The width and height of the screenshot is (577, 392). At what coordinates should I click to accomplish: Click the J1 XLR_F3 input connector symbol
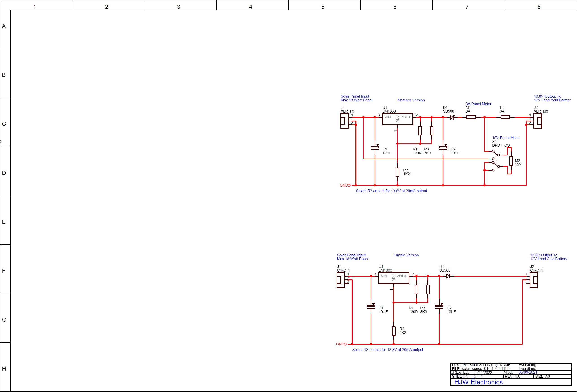(344, 121)
